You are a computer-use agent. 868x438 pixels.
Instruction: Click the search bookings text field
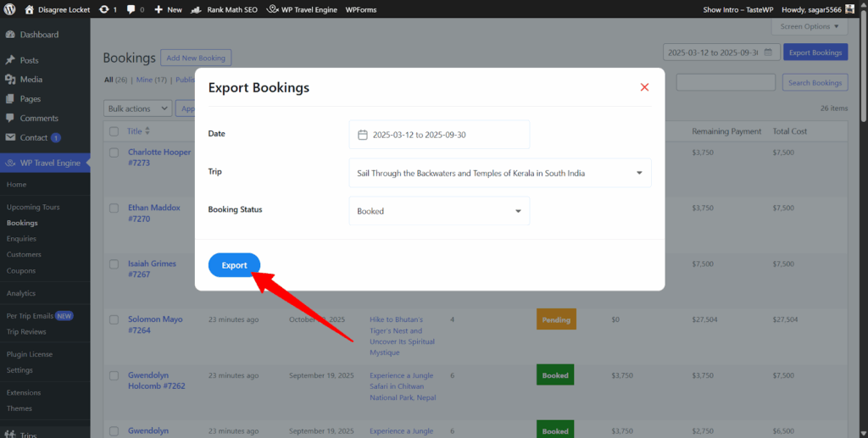coord(725,82)
